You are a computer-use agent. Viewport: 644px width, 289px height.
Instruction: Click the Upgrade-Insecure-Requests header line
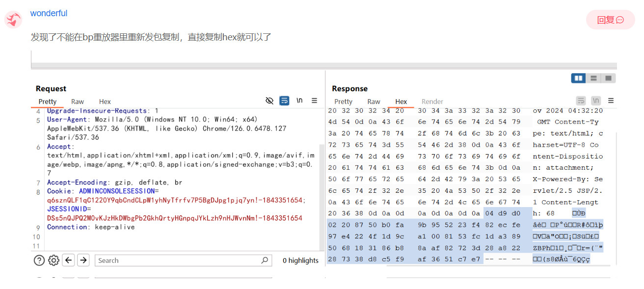click(x=103, y=111)
